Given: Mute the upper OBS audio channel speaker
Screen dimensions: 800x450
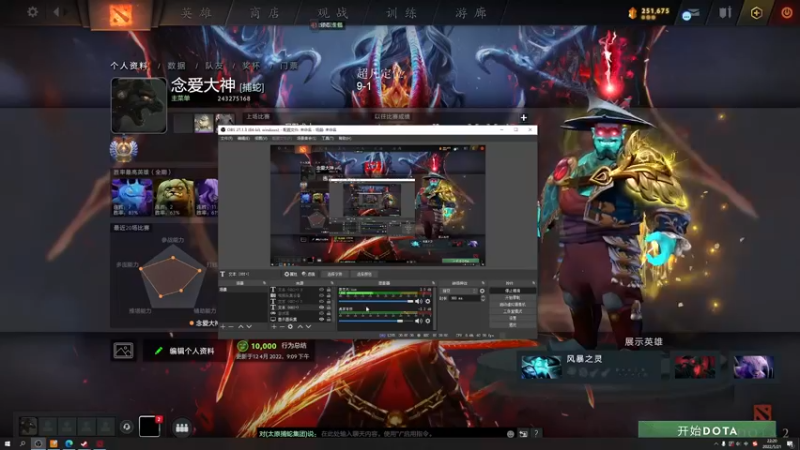Looking at the screenshot, I should (419, 302).
